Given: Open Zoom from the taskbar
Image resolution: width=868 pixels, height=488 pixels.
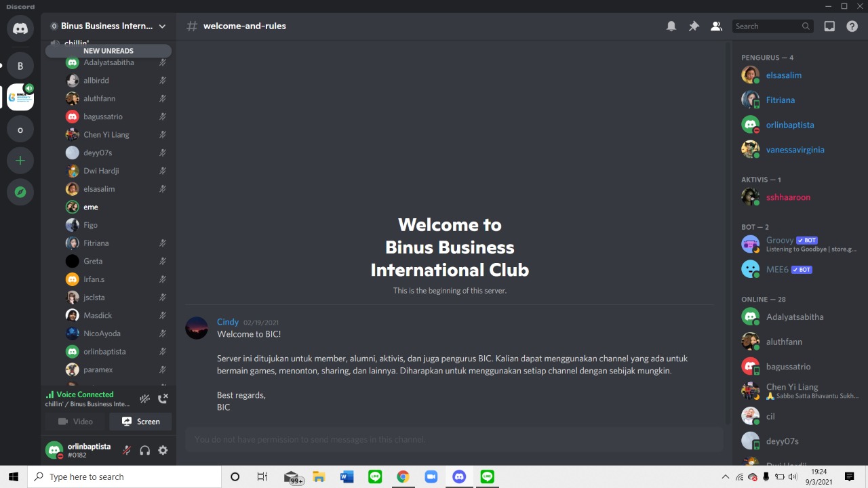Looking at the screenshot, I should pyautogui.click(x=431, y=477).
